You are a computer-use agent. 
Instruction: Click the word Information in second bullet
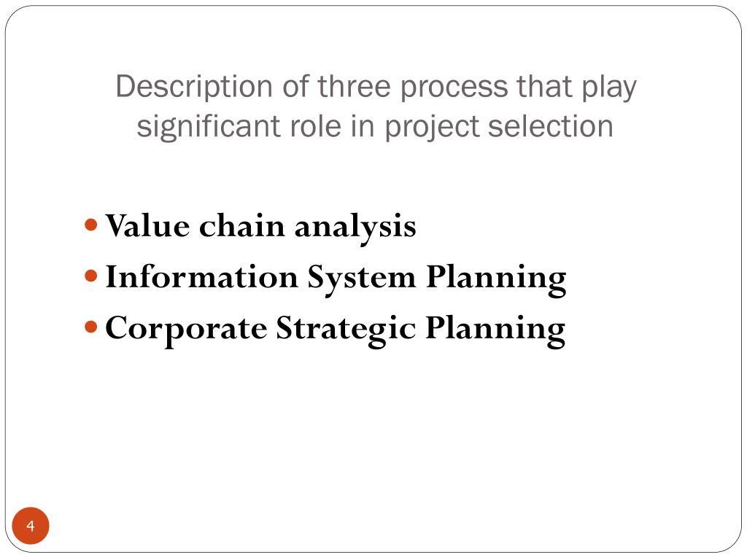point(201,276)
